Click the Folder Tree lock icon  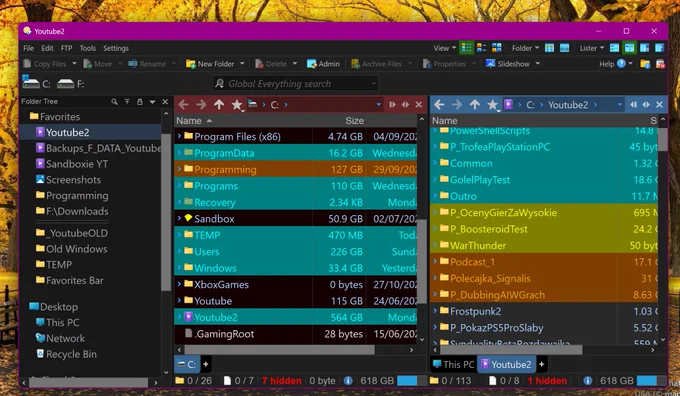[140, 101]
